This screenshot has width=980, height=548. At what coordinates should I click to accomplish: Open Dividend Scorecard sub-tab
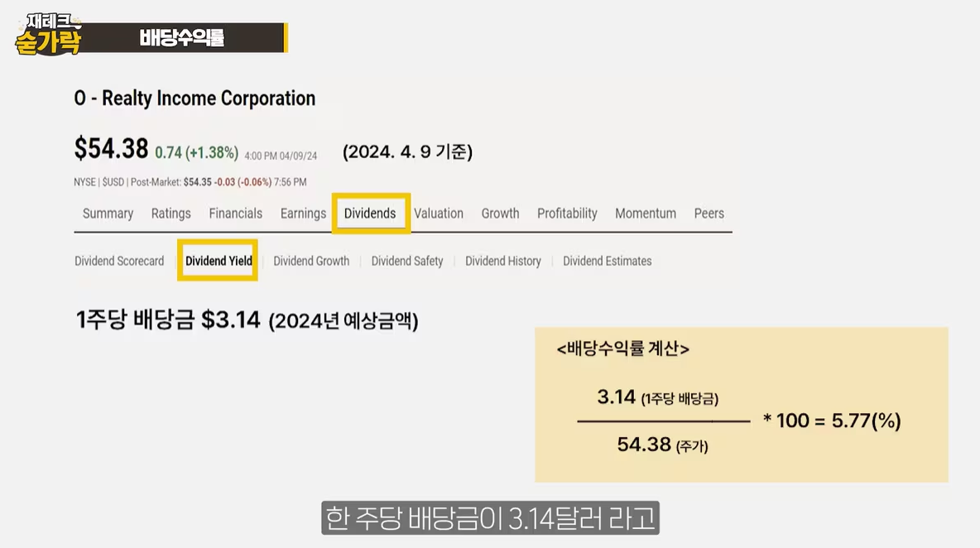click(119, 262)
